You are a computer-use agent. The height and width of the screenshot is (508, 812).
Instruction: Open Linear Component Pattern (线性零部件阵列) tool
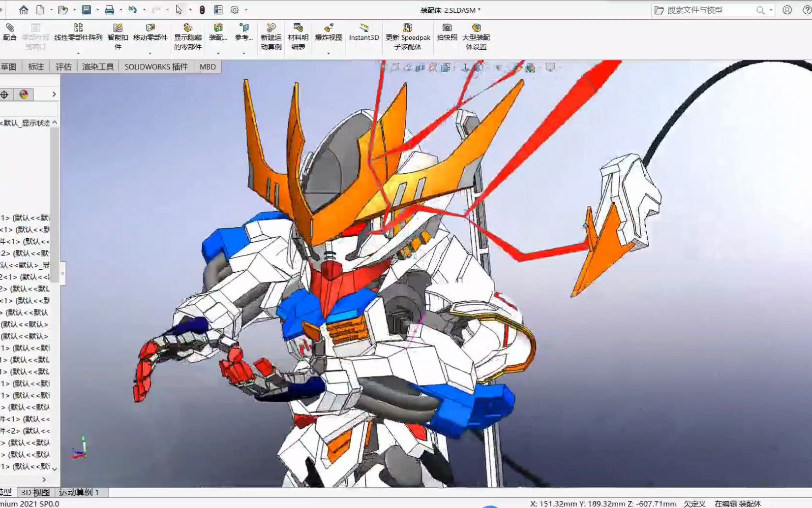click(78, 32)
